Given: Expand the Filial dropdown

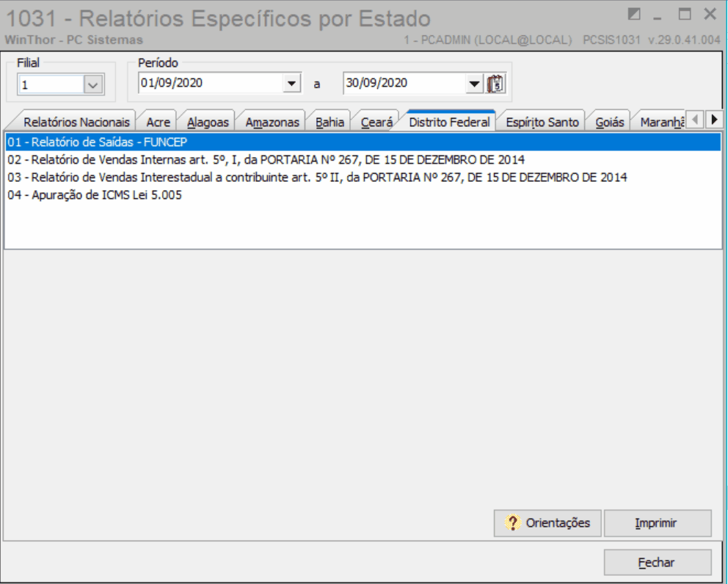Looking at the screenshot, I should click(x=93, y=85).
